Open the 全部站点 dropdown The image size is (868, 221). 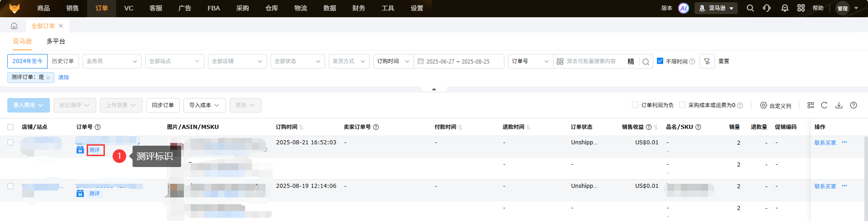pos(175,61)
